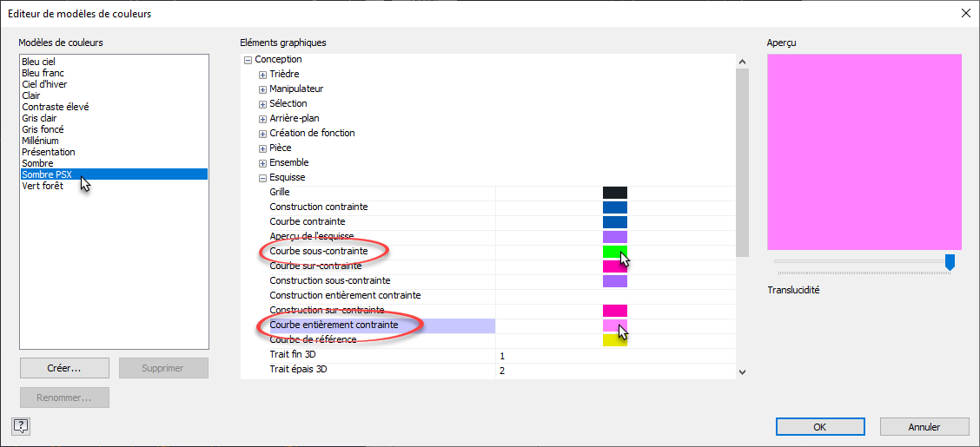Click the scrollbar down arrow in element list
This screenshot has height=447, width=980.
[741, 371]
